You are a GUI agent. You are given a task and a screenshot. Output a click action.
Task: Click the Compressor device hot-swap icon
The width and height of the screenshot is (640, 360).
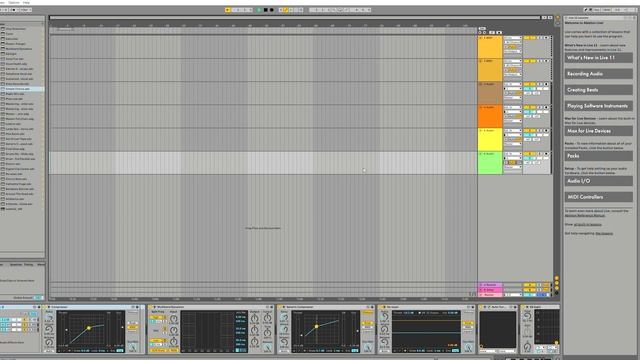(x=133, y=307)
